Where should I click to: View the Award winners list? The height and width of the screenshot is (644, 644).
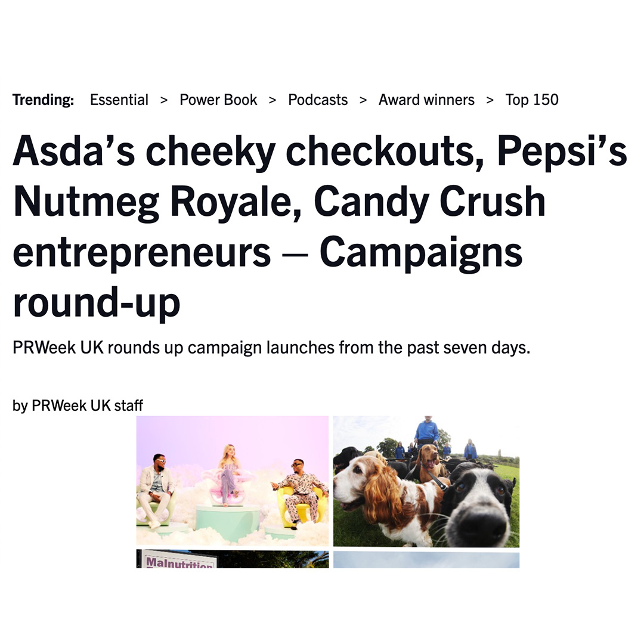(426, 100)
